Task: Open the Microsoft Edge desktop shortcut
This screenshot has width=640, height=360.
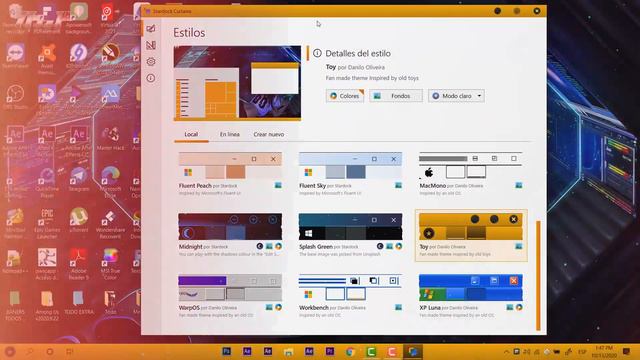Action: [110, 182]
